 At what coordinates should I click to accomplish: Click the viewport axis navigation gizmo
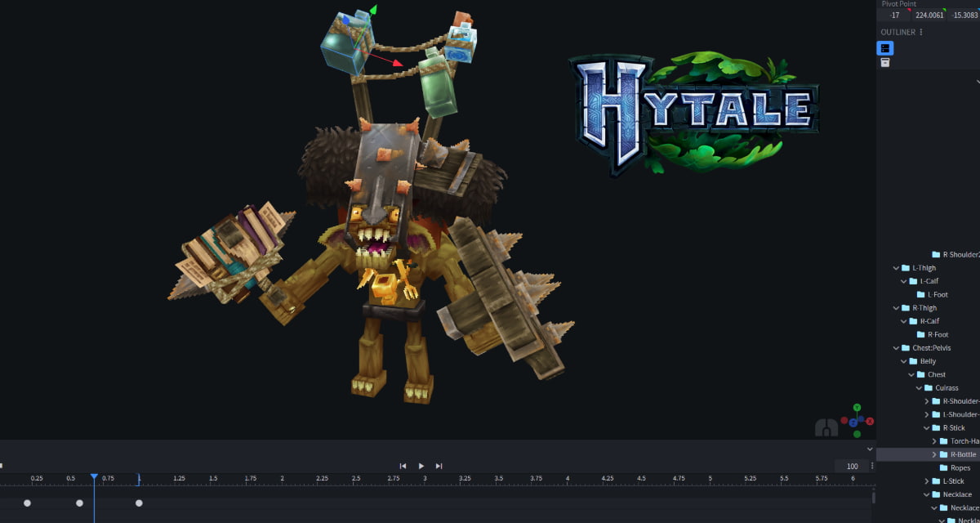(x=856, y=420)
